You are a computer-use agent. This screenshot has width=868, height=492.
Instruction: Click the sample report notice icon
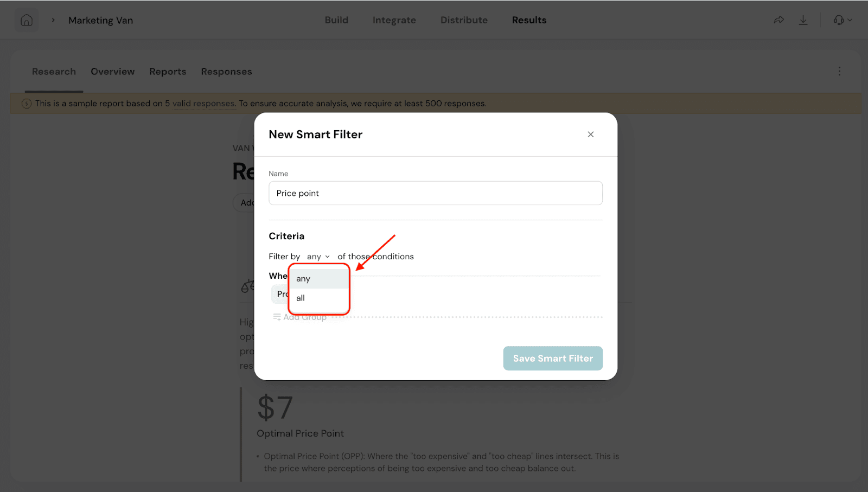pyautogui.click(x=27, y=104)
